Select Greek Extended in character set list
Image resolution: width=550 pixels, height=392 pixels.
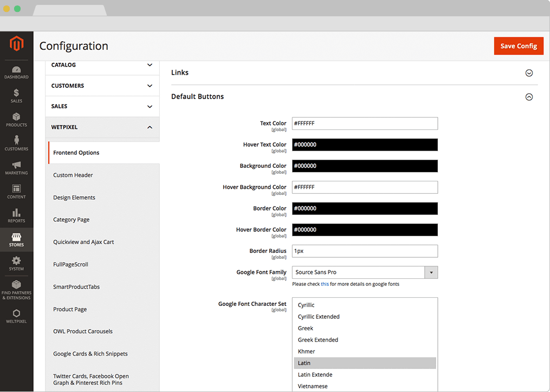[318, 340]
